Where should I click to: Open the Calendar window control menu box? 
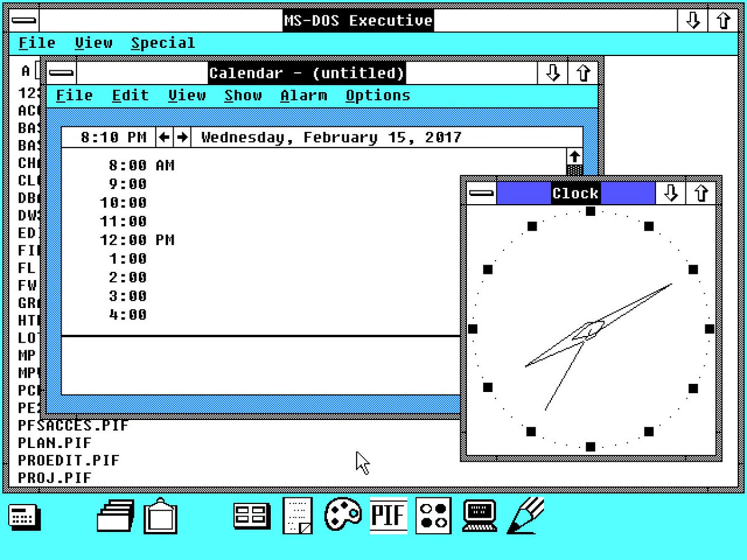pyautogui.click(x=62, y=73)
